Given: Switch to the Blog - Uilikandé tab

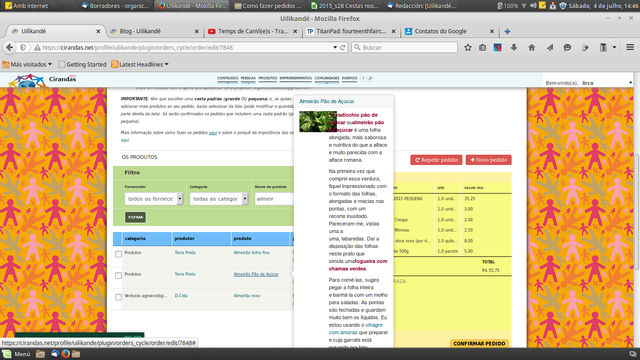Looking at the screenshot, I should click(154, 31).
